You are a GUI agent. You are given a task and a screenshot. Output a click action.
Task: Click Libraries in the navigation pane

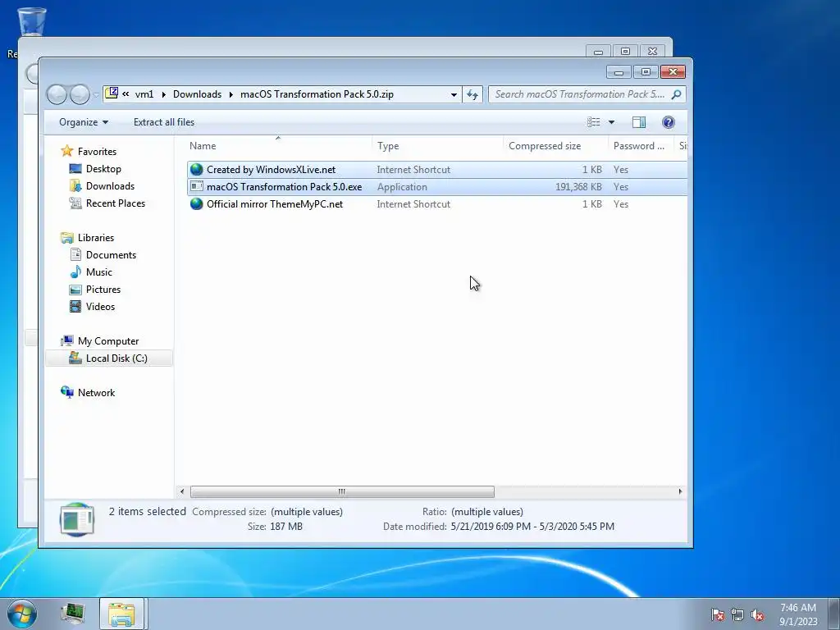(x=95, y=237)
